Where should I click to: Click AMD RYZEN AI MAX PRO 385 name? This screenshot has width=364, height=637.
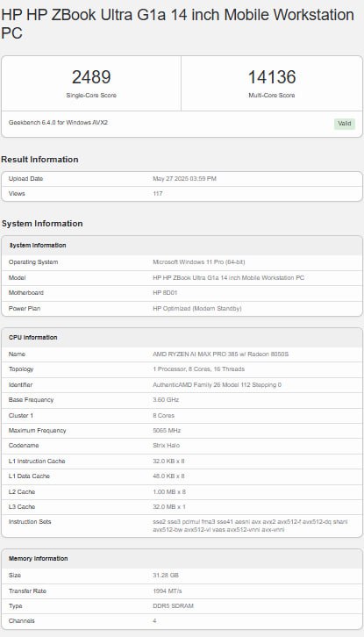[x=221, y=354]
